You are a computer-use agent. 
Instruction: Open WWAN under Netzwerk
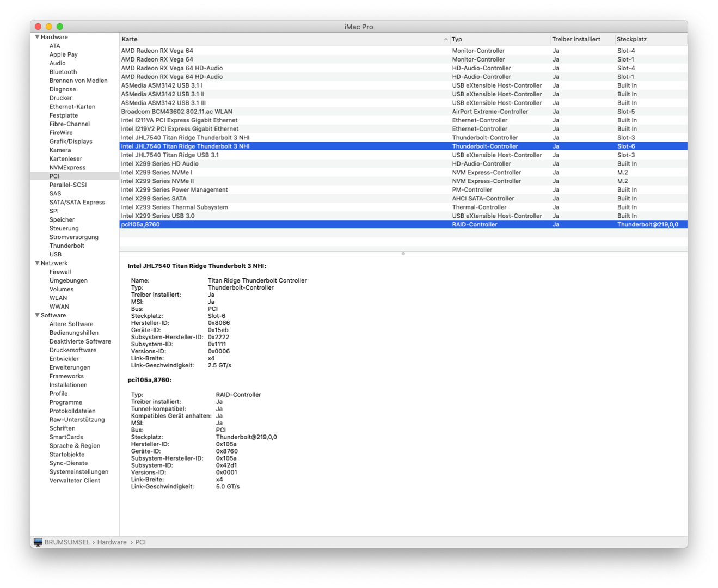pos(59,307)
